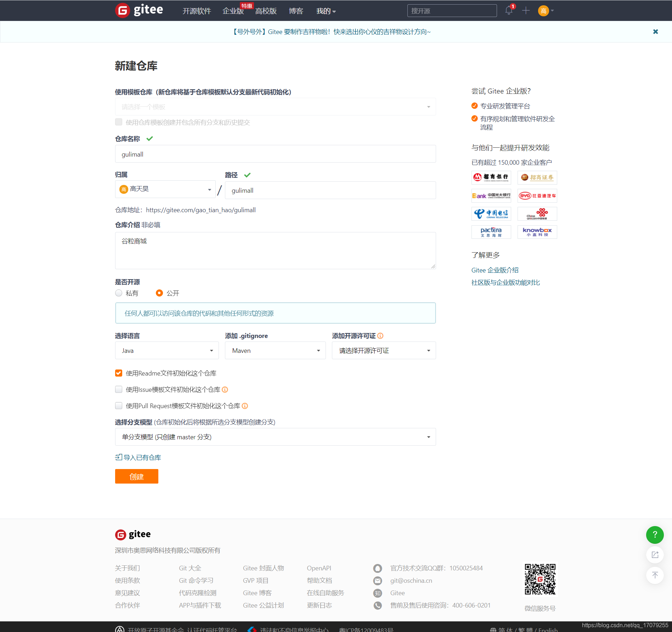Close the announcement banner
Screen dimensions: 672x632
tap(655, 32)
